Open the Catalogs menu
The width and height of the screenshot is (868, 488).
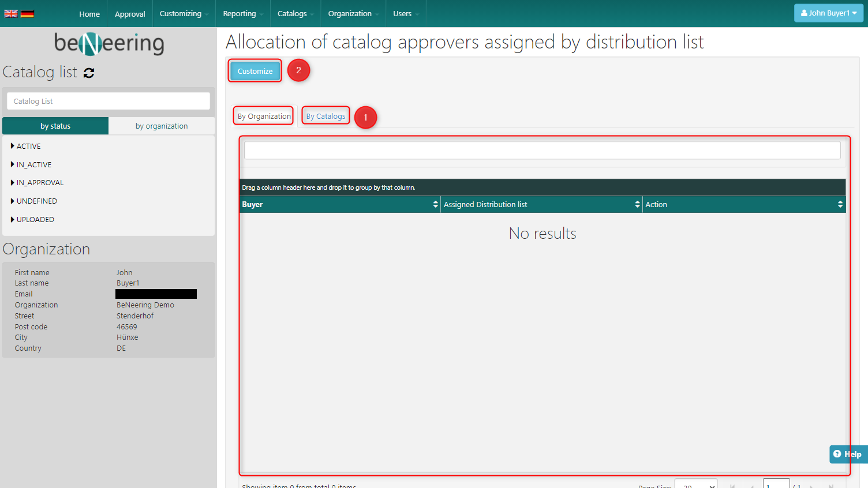point(295,14)
